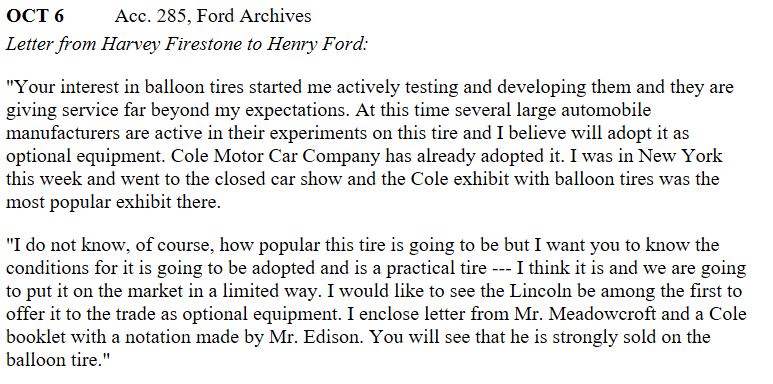Click the triple dash separator in second paragraph
Image resolution: width=773 pixels, height=384 pixels.
(502, 269)
